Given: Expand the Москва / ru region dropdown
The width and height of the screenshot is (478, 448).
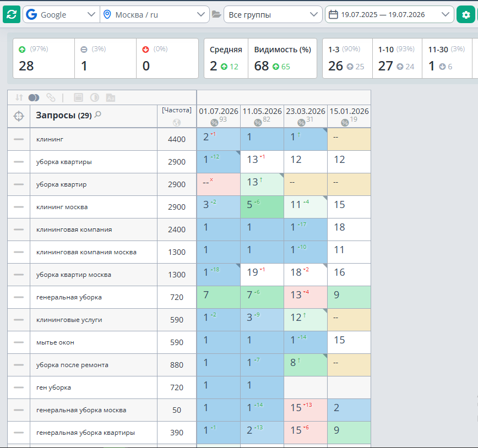Looking at the screenshot, I should tap(155, 14).
